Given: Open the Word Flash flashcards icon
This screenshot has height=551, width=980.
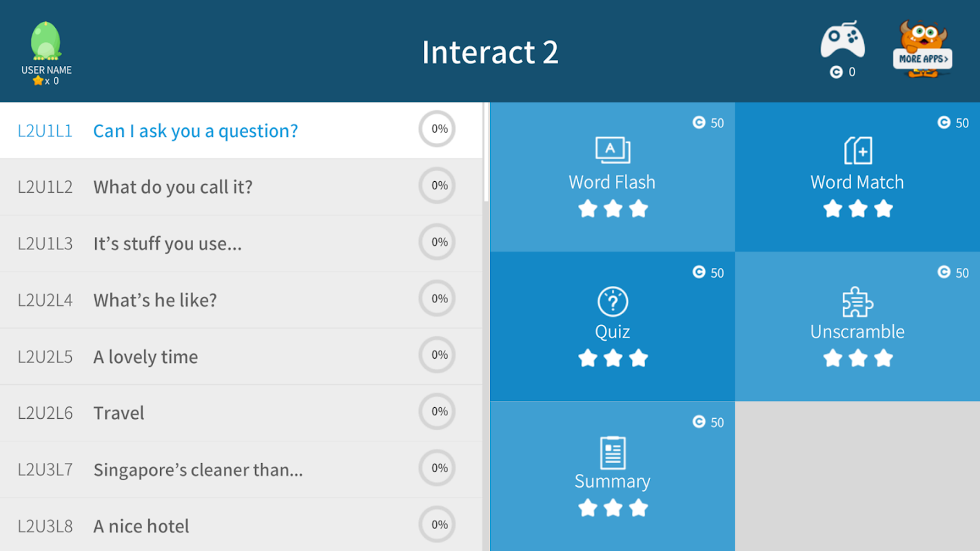Looking at the screenshot, I should point(612,149).
